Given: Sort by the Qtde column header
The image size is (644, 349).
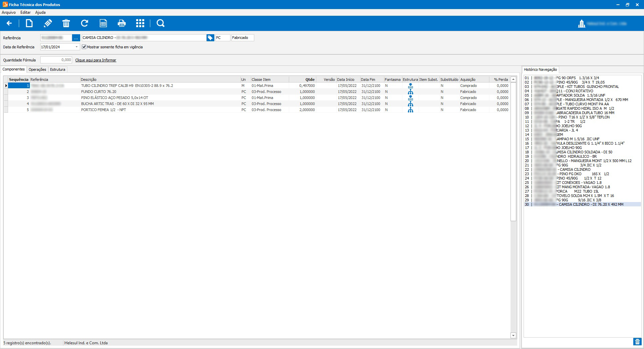Looking at the screenshot, I should [x=302, y=80].
